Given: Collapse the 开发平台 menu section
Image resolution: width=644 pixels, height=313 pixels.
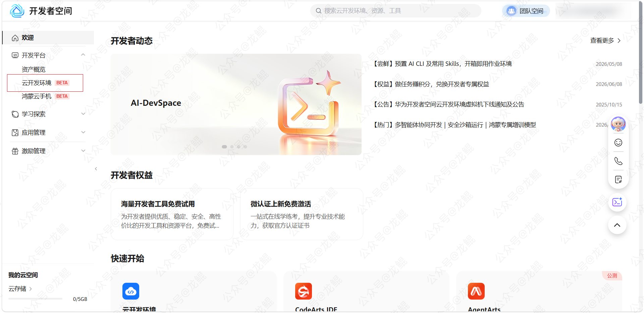Looking at the screenshot, I should (83, 55).
